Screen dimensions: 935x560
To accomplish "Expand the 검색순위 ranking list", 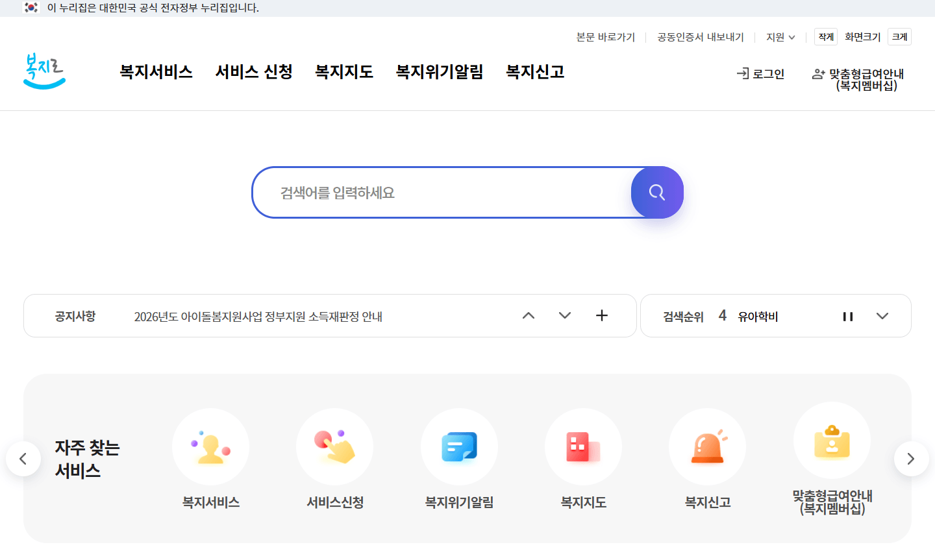I will pos(882,316).
